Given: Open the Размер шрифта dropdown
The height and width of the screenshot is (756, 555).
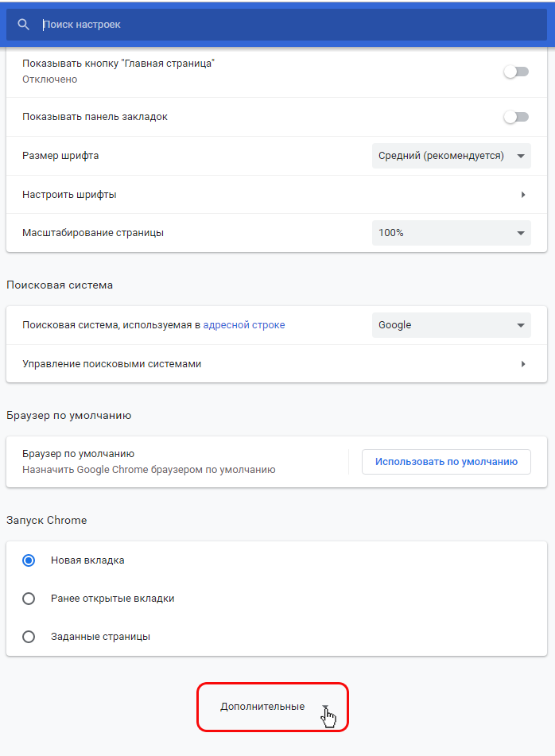Looking at the screenshot, I should click(451, 156).
